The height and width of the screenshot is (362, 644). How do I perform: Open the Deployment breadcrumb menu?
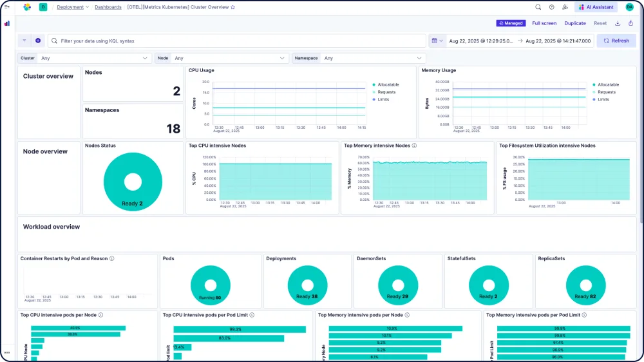click(72, 7)
